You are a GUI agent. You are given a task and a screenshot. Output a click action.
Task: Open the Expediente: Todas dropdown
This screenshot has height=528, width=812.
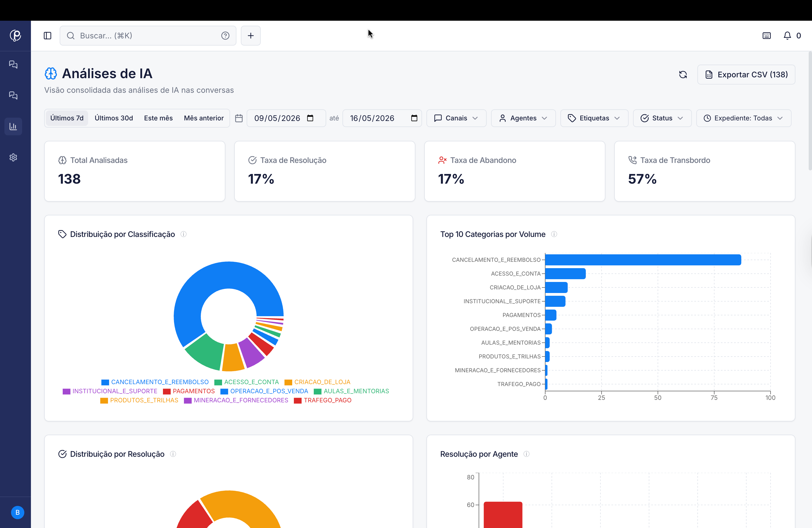click(x=744, y=118)
